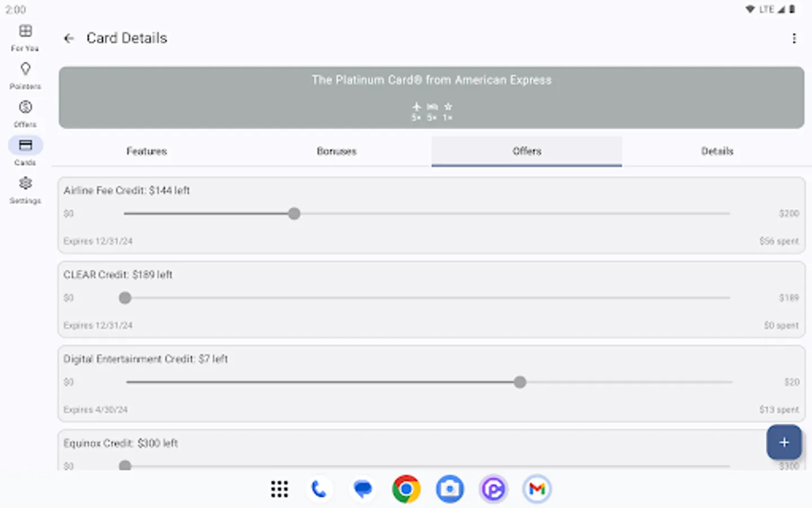Launch the purple circular P app in dock
Image resolution: width=812 pixels, height=508 pixels.
pos(493,489)
